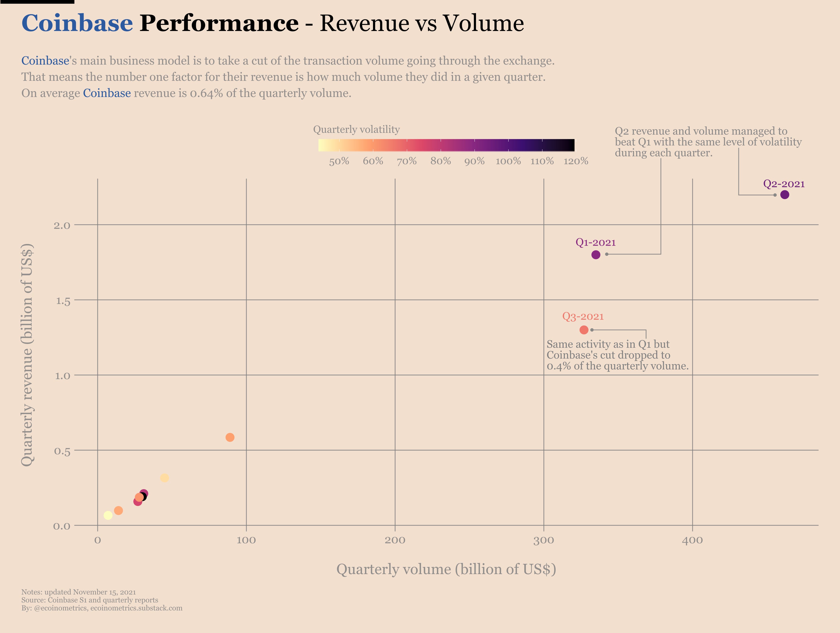Click "Quarterly volume (billion of US$)" axis label
The image size is (840, 633).
coord(446,569)
